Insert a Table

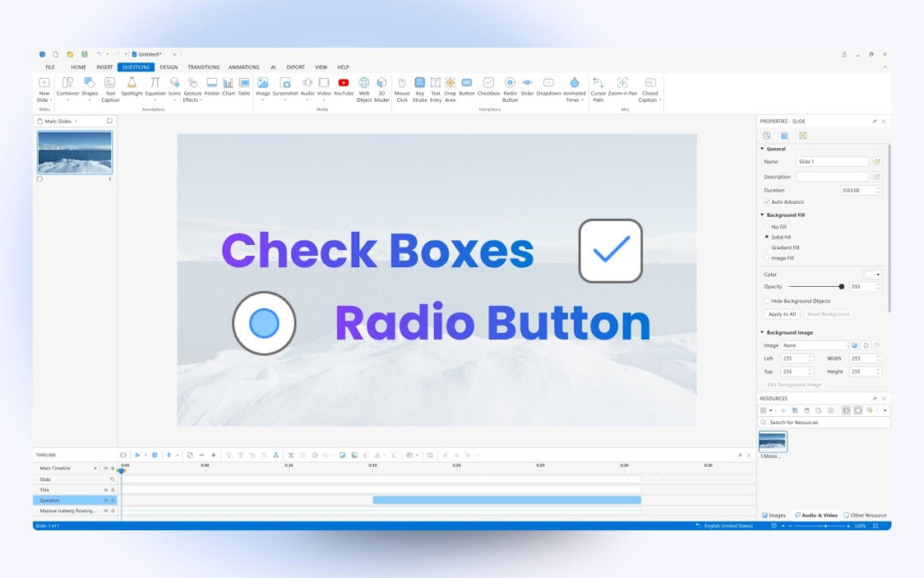pos(244,86)
